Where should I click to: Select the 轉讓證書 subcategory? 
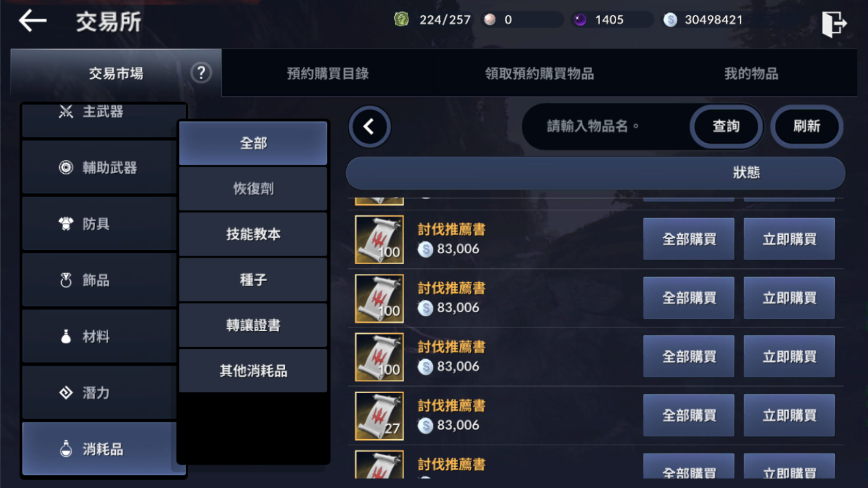253,325
